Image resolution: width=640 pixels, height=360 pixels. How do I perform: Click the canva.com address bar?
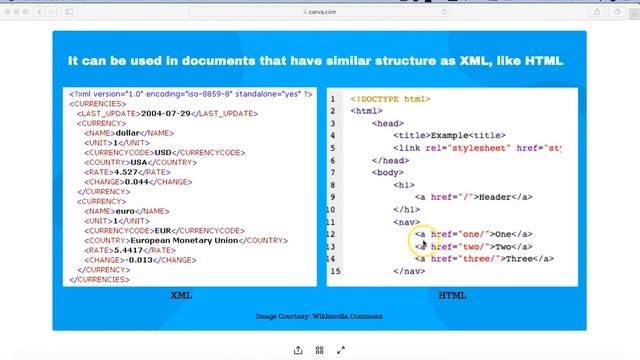click(x=320, y=12)
